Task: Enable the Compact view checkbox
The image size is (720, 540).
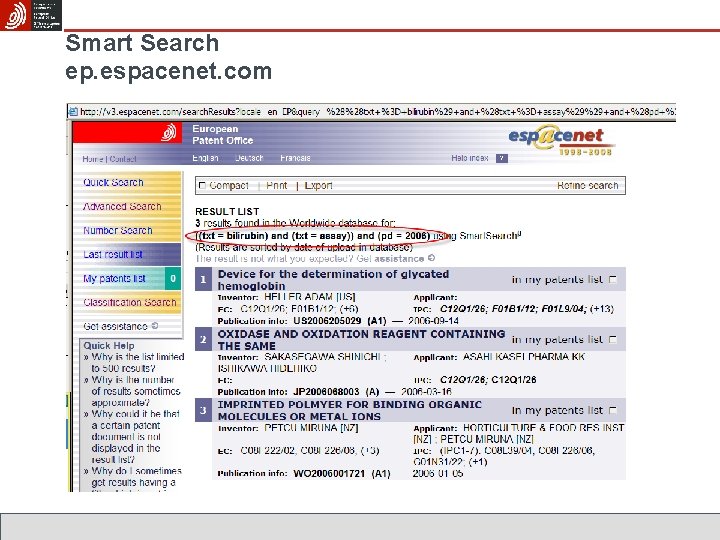Action: (202, 186)
